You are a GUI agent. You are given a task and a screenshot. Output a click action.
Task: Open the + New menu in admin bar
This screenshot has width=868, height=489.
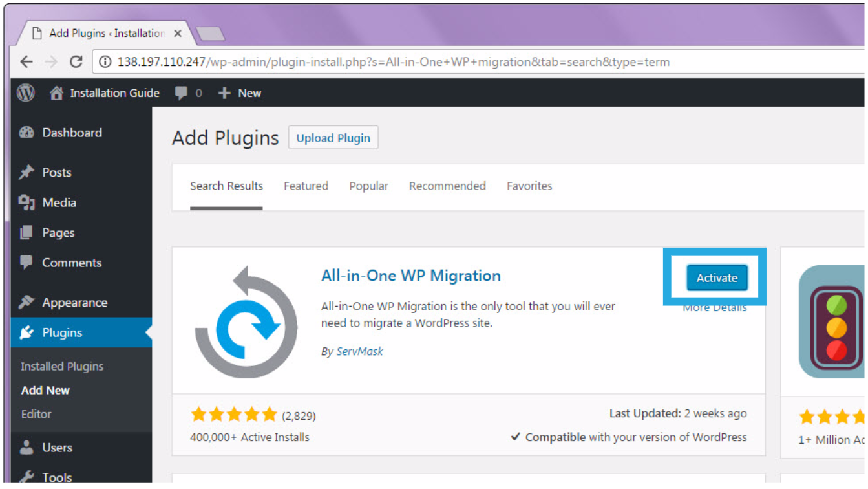click(240, 93)
